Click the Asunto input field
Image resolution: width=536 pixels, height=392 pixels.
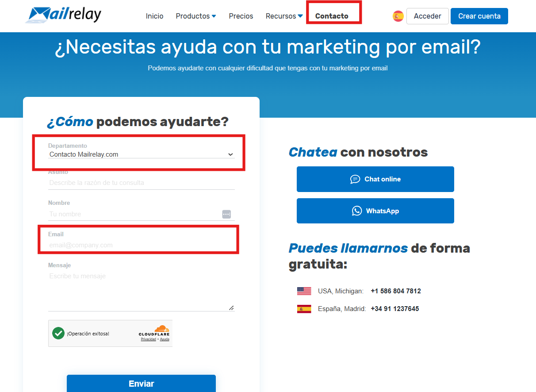142,183
